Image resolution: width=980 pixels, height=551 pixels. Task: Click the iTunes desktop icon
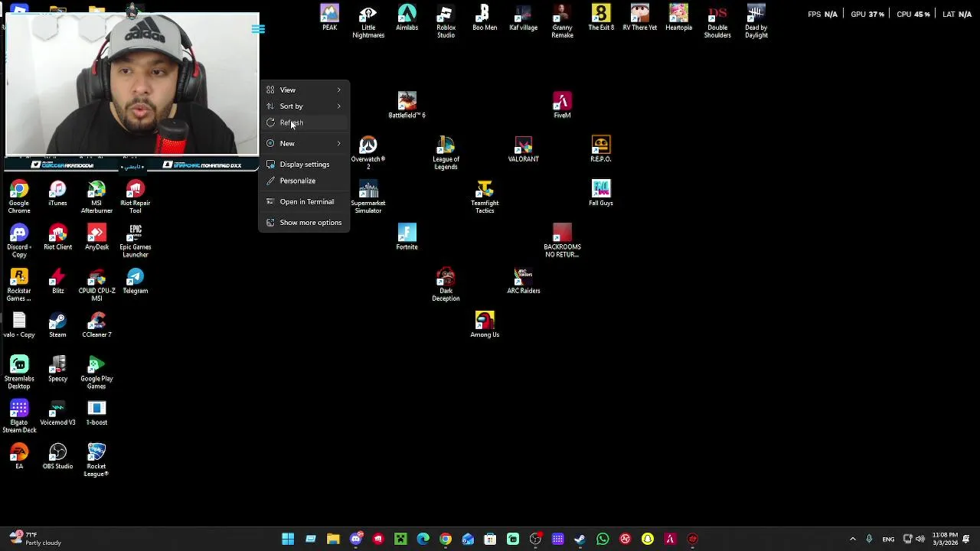coord(57,194)
